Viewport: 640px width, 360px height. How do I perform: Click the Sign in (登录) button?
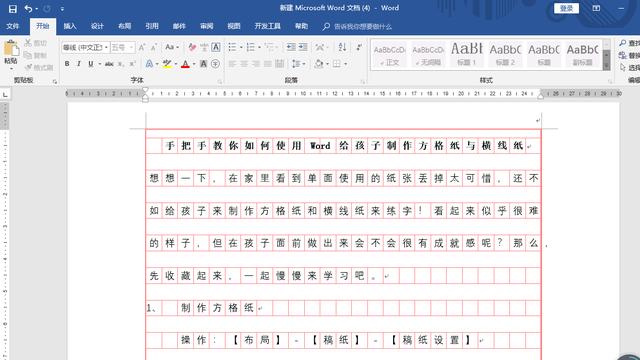click(x=566, y=8)
